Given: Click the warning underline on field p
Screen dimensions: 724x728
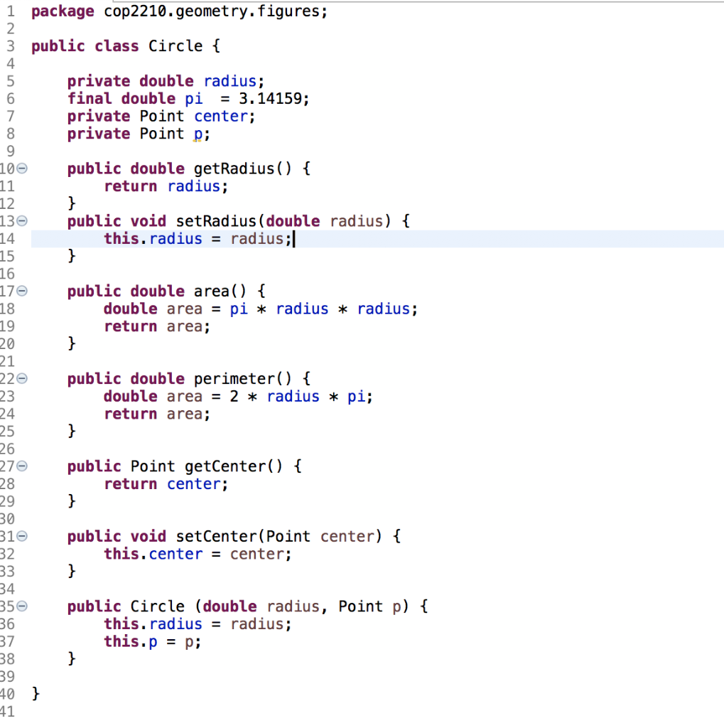Looking at the screenshot, I should coord(200,138).
